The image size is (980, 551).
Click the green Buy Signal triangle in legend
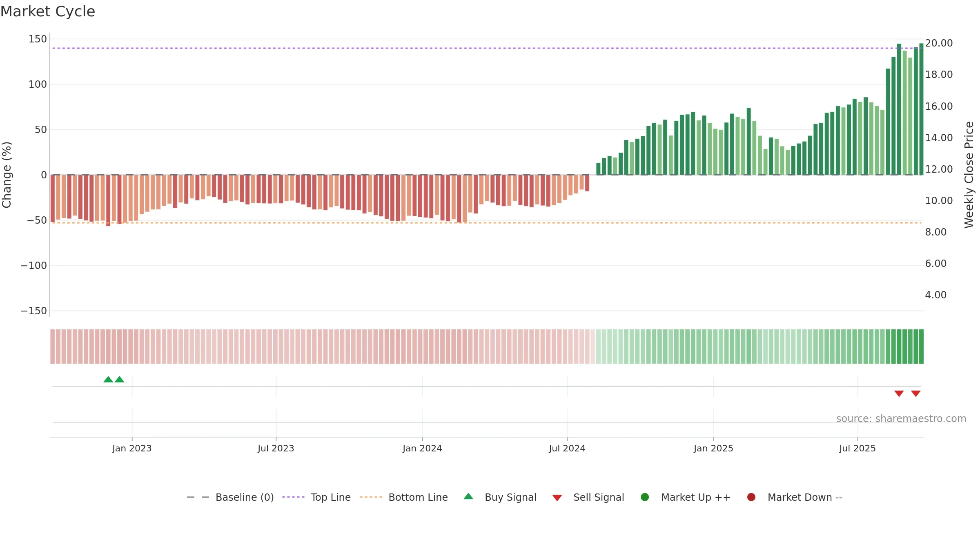[469, 496]
